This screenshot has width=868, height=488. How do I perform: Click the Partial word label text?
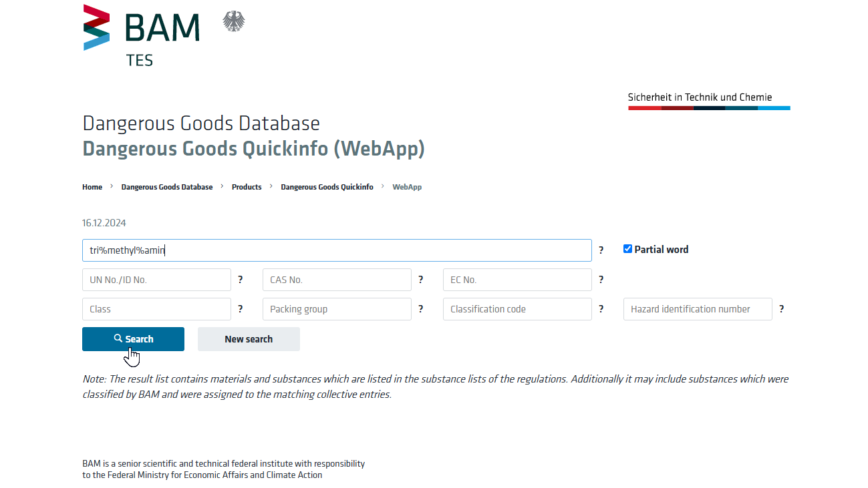pos(662,250)
